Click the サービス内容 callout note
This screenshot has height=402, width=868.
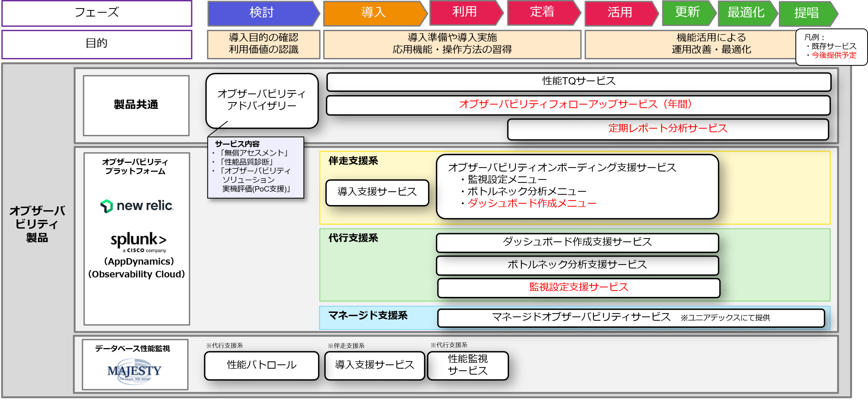256,167
